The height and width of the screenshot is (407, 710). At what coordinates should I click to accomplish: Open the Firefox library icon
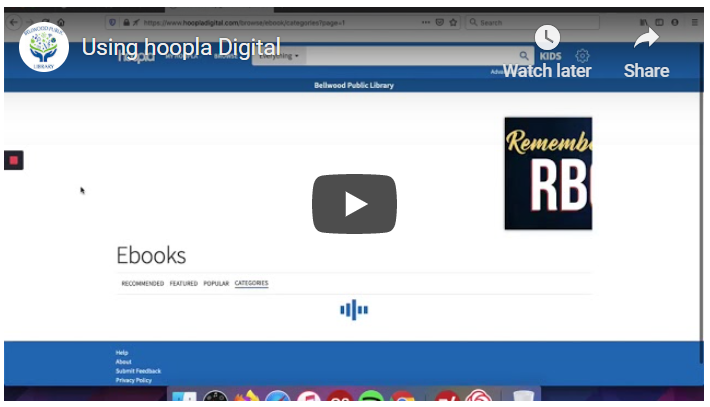pyautogui.click(x=643, y=22)
